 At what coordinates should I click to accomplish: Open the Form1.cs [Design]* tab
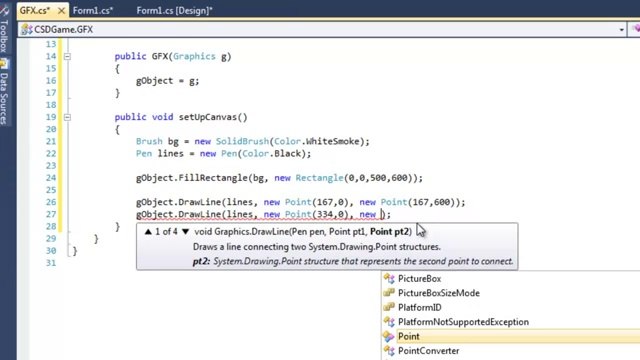click(174, 11)
